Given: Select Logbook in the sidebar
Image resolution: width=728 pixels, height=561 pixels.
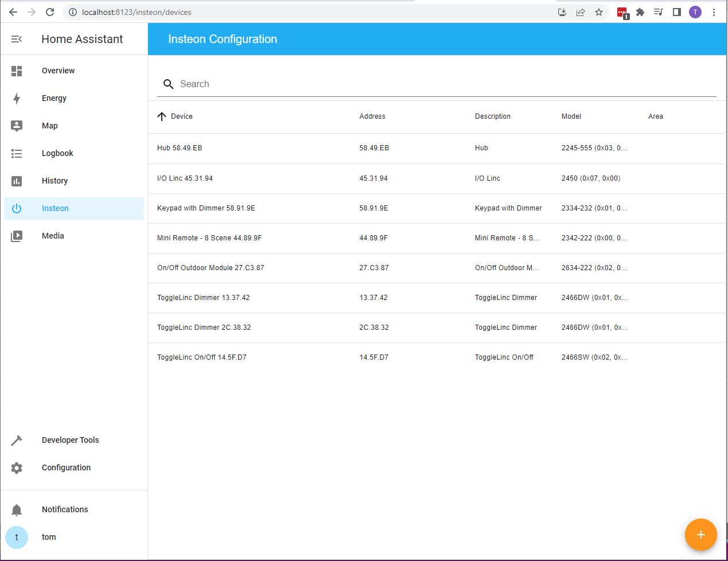Looking at the screenshot, I should 16,153.
